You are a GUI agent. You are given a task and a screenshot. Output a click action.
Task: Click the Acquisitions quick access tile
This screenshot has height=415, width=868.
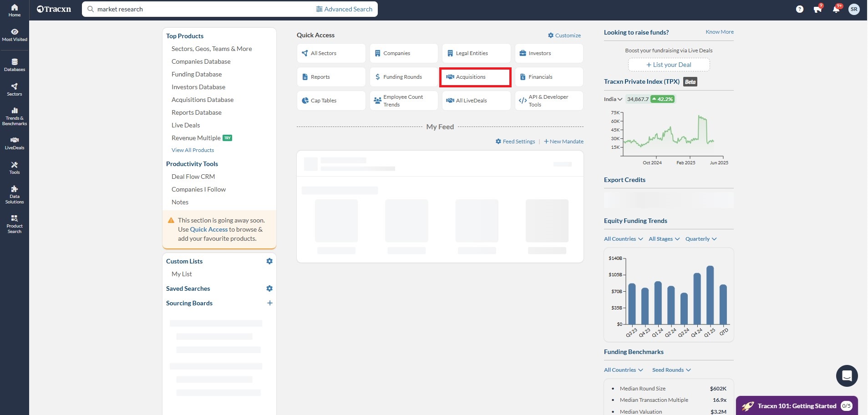tap(475, 77)
